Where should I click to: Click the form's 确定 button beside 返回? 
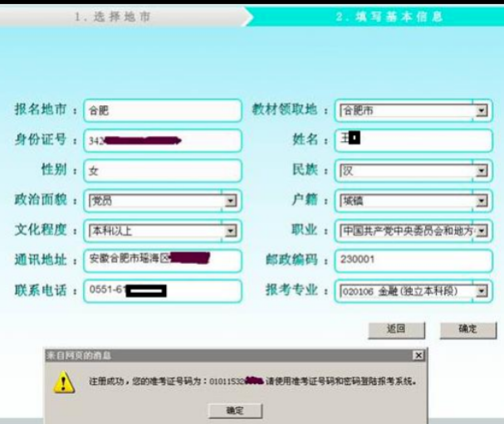tap(468, 330)
